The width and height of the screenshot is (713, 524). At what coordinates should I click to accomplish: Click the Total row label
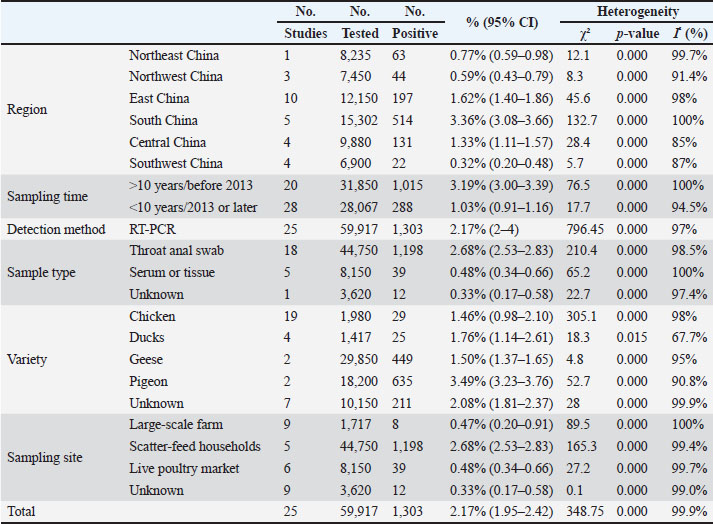[x=23, y=512]
